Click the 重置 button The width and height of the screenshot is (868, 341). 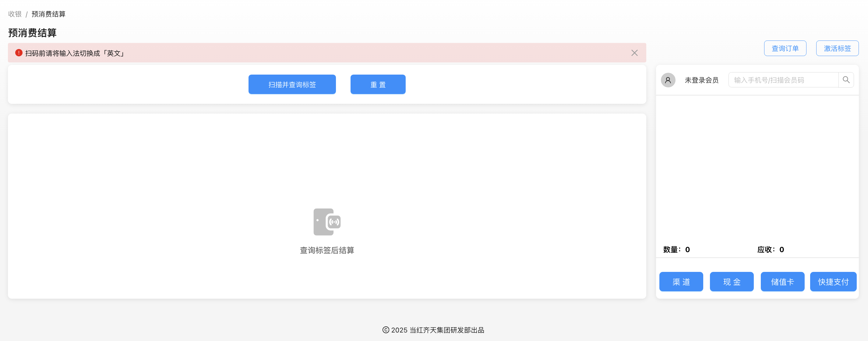[378, 84]
